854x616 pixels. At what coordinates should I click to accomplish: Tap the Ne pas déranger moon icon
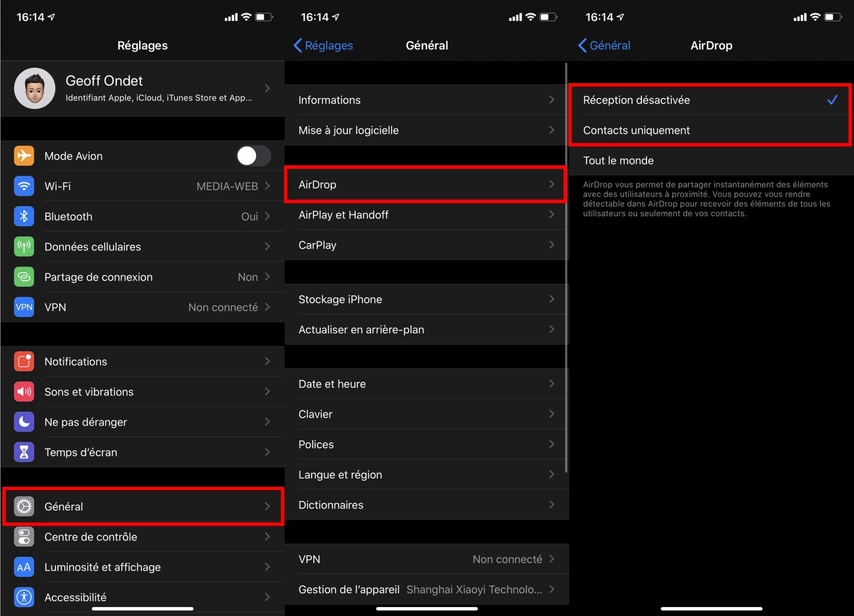24,422
